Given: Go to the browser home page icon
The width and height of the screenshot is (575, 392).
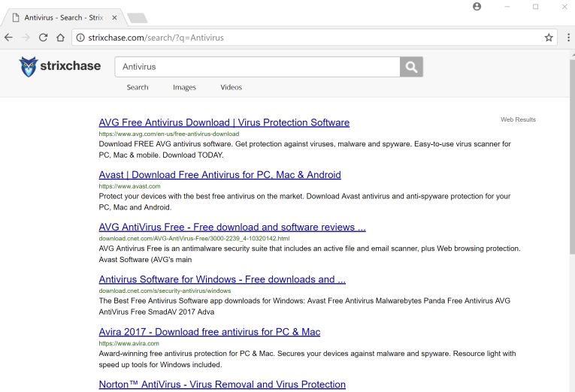Looking at the screenshot, I should pos(60,38).
